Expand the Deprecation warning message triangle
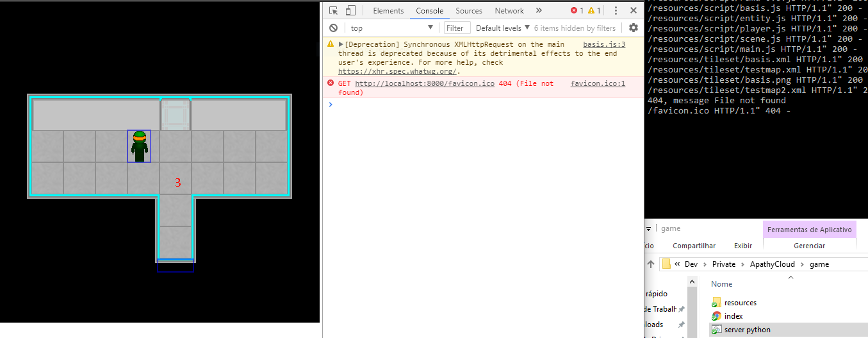This screenshot has height=338, width=868. (x=341, y=44)
